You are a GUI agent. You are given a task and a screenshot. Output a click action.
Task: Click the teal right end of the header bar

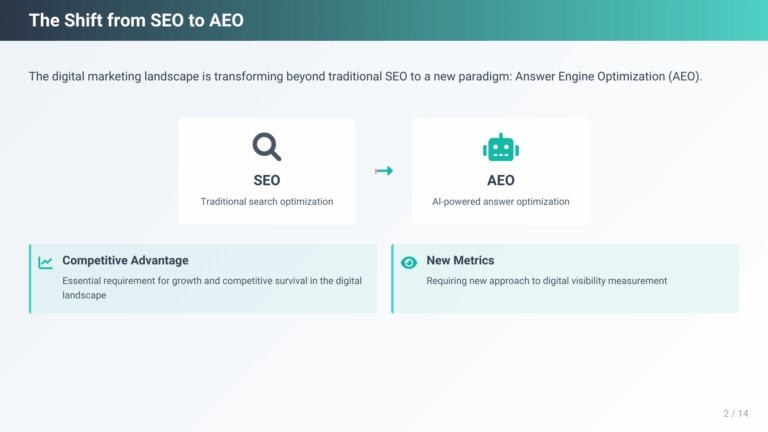(x=740, y=20)
